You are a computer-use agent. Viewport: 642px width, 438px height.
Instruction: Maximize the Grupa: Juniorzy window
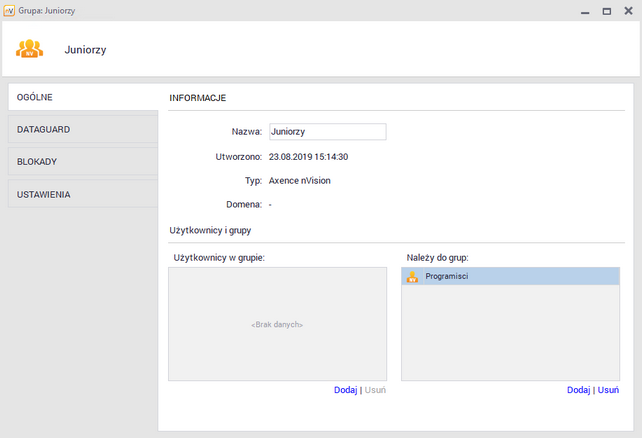pyautogui.click(x=606, y=10)
